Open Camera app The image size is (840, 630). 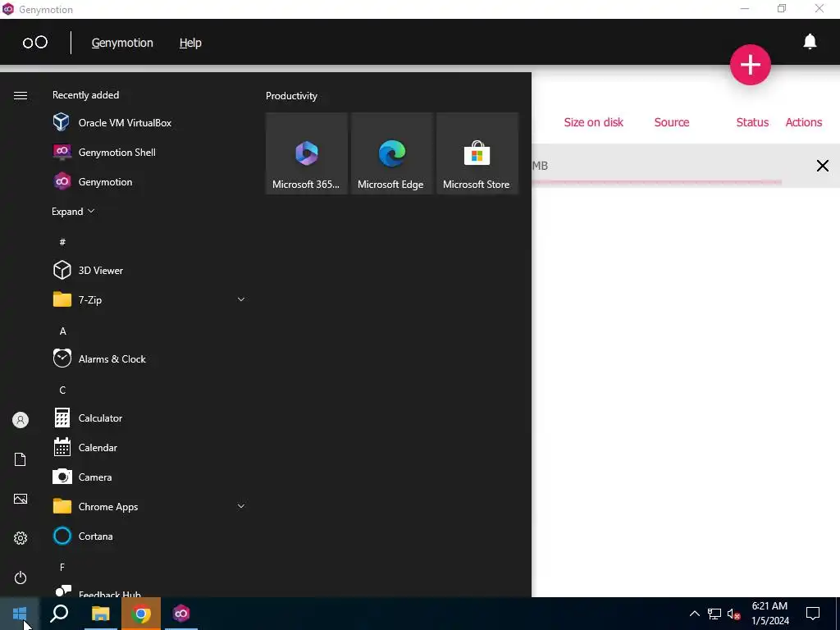click(150, 477)
